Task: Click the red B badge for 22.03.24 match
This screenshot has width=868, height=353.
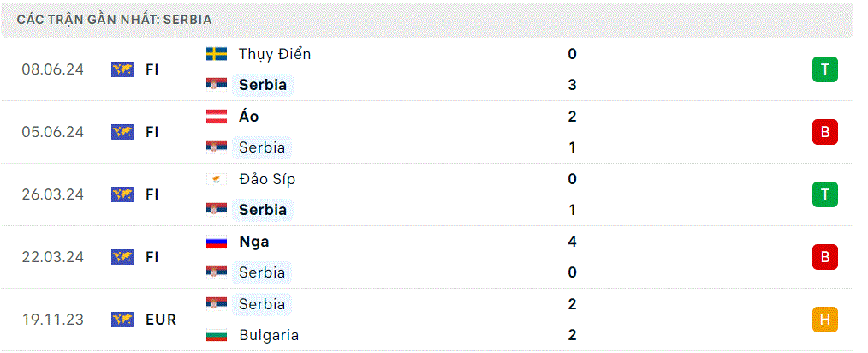Action: coord(825,257)
